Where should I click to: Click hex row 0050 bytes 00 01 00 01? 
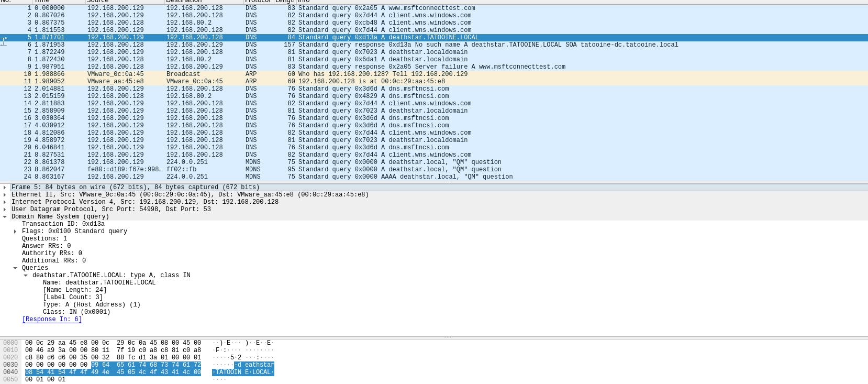coord(46,380)
